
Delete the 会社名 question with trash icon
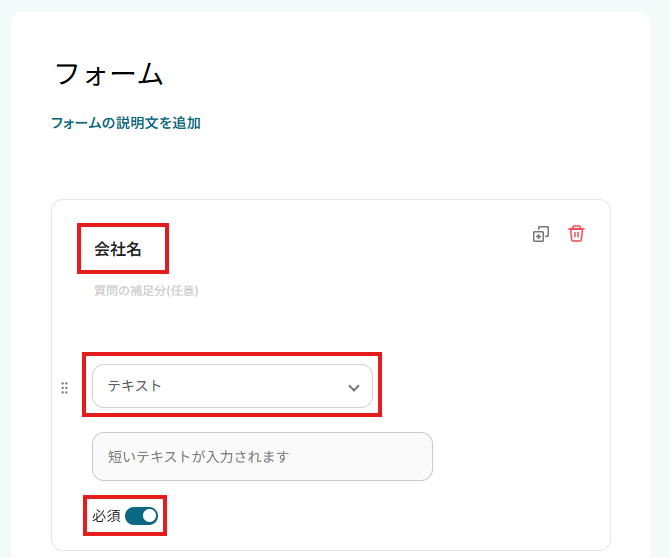[x=576, y=233]
